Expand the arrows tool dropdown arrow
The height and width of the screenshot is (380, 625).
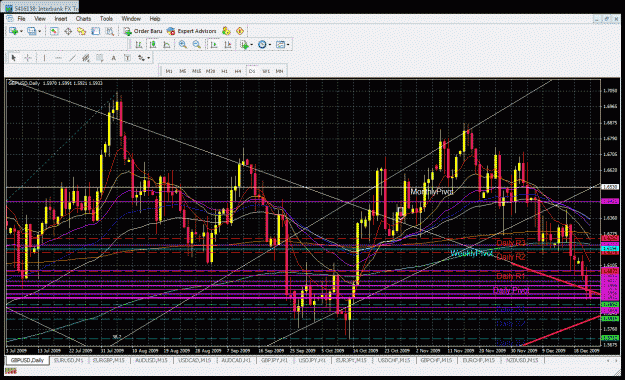click(x=148, y=59)
